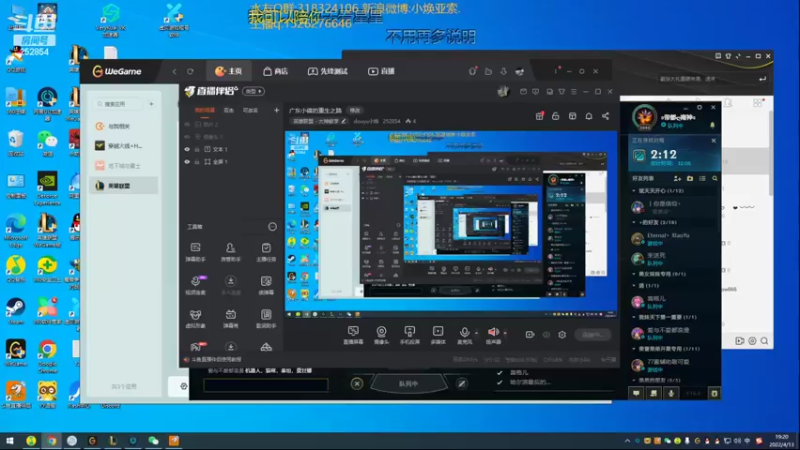Screen dimensions: 800x450
Task: Click the record video icon beside the settings gear
Action: point(530,335)
